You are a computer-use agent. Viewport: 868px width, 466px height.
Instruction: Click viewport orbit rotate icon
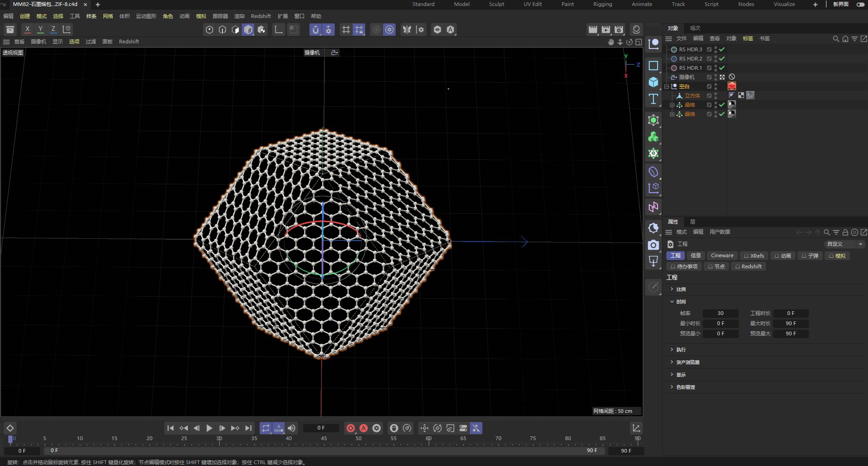(629, 42)
